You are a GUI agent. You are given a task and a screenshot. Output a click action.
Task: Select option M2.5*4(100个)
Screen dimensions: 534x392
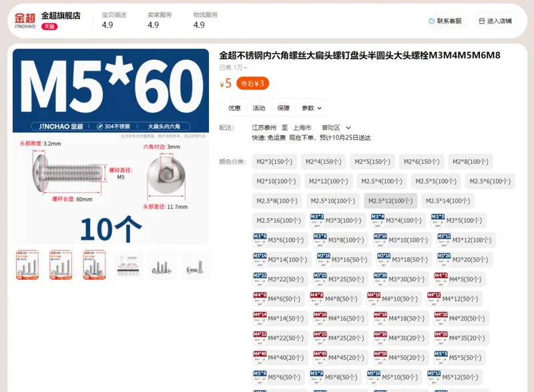pyautogui.click(x=382, y=181)
